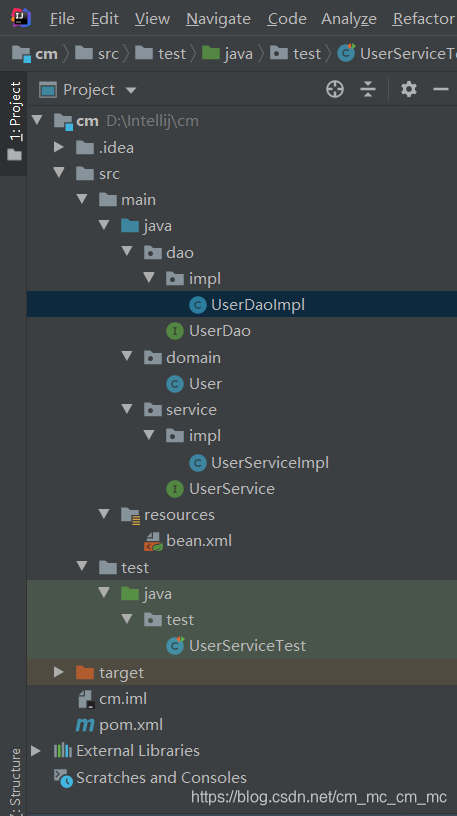Open the Analyze menu
The width and height of the screenshot is (457, 816).
tap(349, 19)
